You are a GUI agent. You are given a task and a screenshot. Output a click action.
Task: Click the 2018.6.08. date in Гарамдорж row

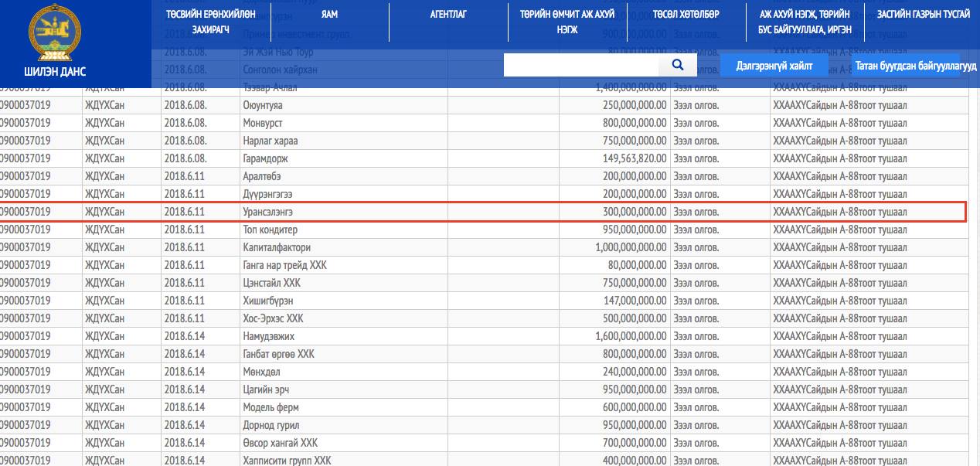(x=186, y=158)
